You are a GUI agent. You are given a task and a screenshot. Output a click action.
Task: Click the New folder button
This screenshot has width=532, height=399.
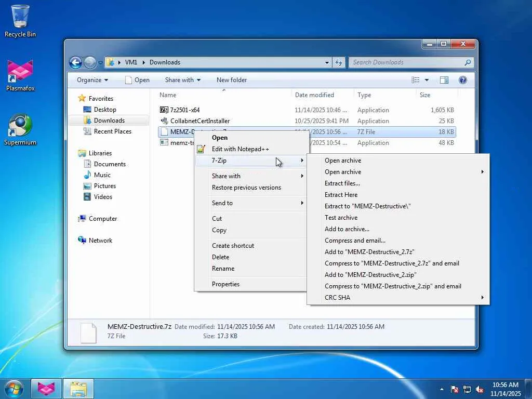coord(232,80)
